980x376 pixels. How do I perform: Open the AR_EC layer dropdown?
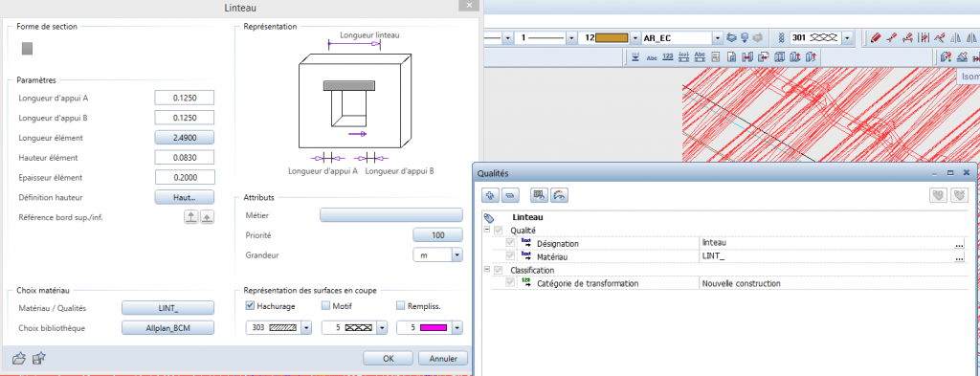point(718,38)
